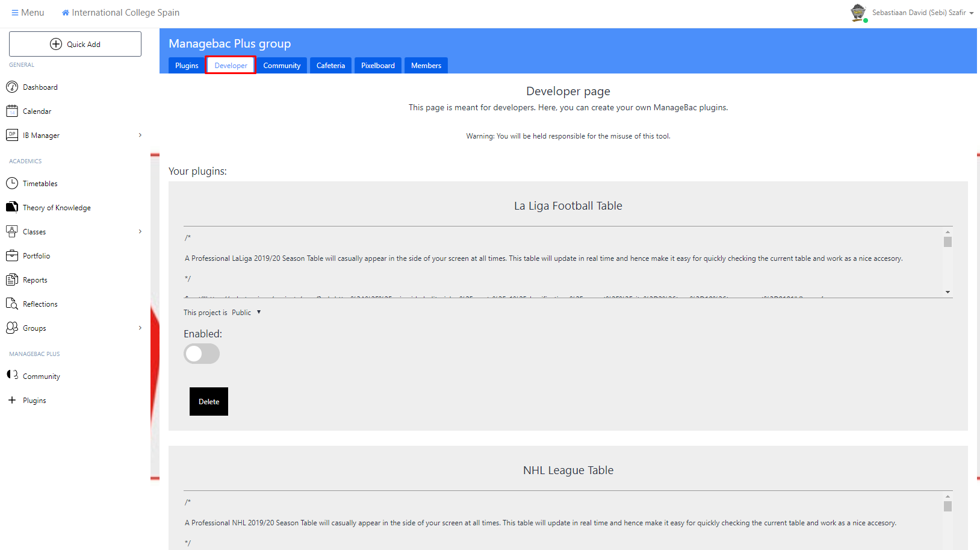980x550 pixels.
Task: Click the IB Manager DP icon
Action: pos(12,135)
